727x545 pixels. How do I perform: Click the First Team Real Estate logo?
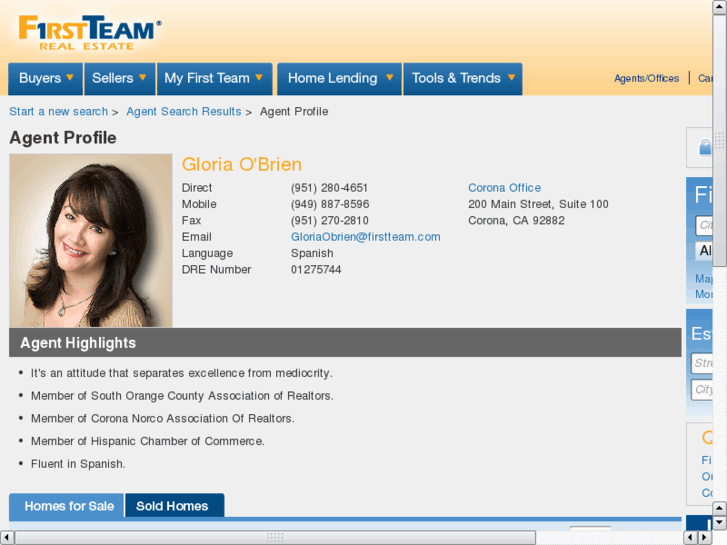[90, 33]
